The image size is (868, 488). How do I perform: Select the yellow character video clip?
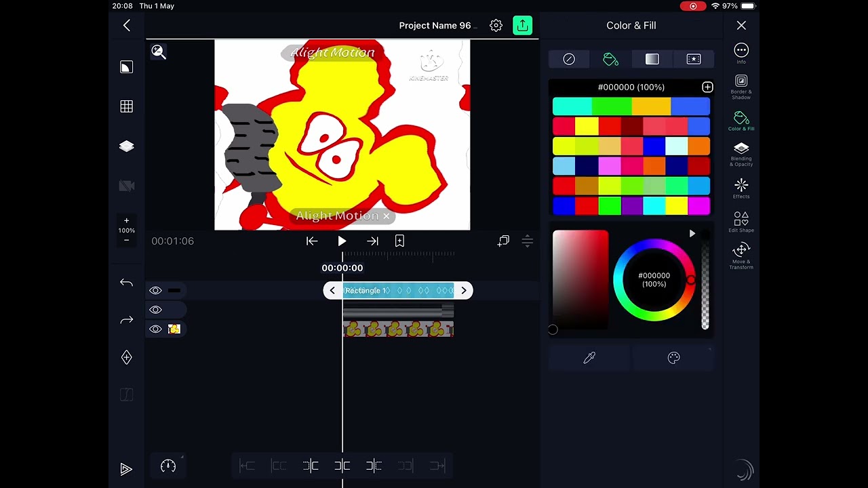(x=398, y=329)
